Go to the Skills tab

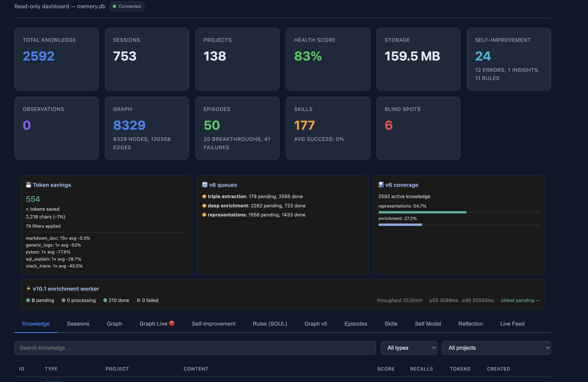point(391,324)
